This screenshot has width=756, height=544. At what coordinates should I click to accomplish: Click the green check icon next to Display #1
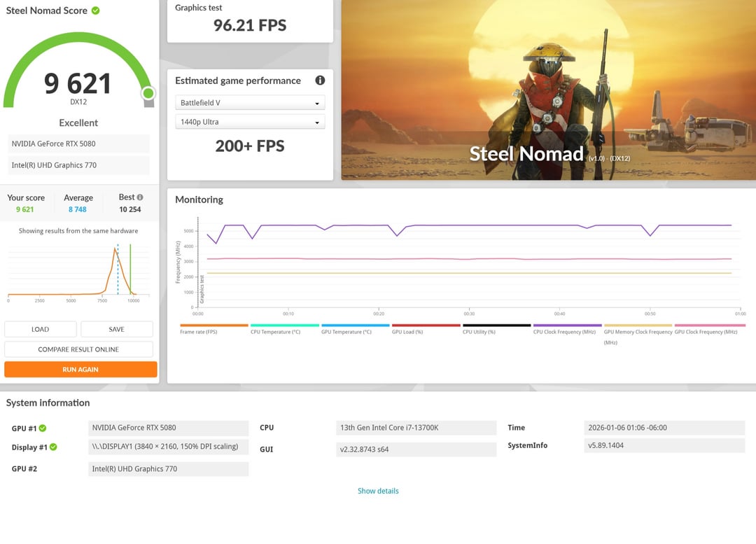(x=53, y=447)
